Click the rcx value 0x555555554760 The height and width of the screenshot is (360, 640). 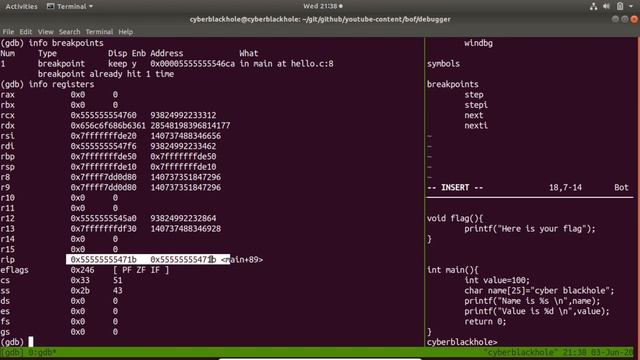pyautogui.click(x=103, y=115)
